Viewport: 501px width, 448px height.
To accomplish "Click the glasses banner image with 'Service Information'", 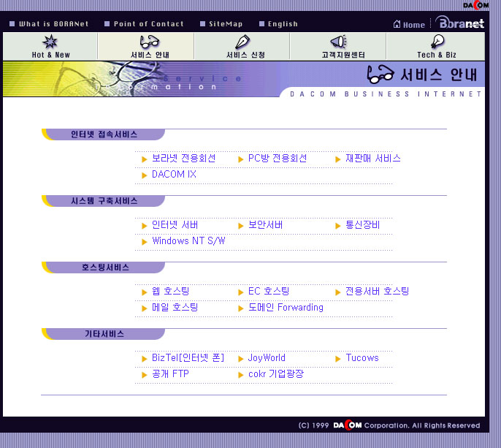I will point(140,79).
